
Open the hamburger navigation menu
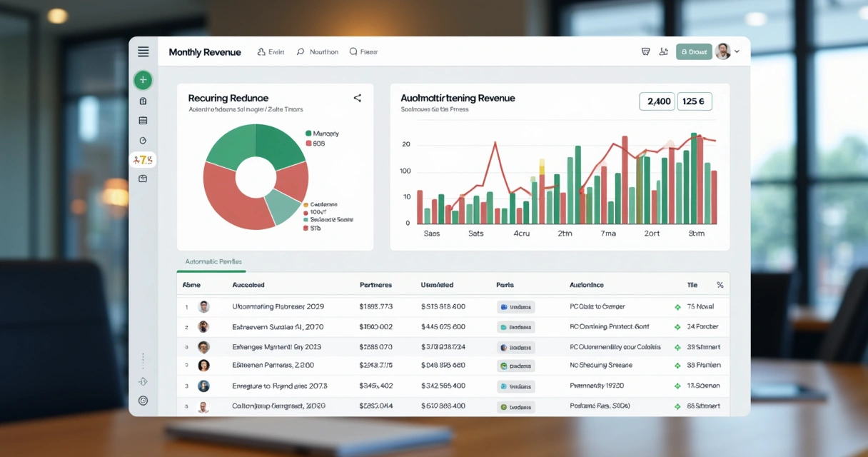143,51
